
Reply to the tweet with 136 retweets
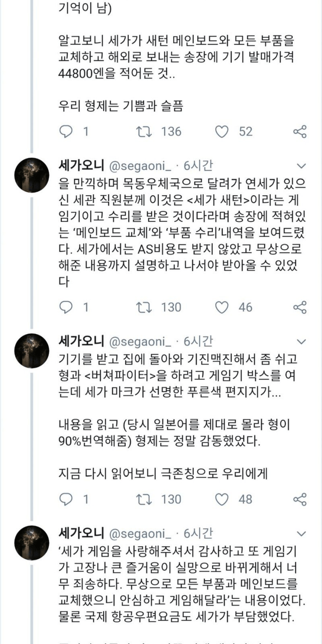click(x=66, y=132)
